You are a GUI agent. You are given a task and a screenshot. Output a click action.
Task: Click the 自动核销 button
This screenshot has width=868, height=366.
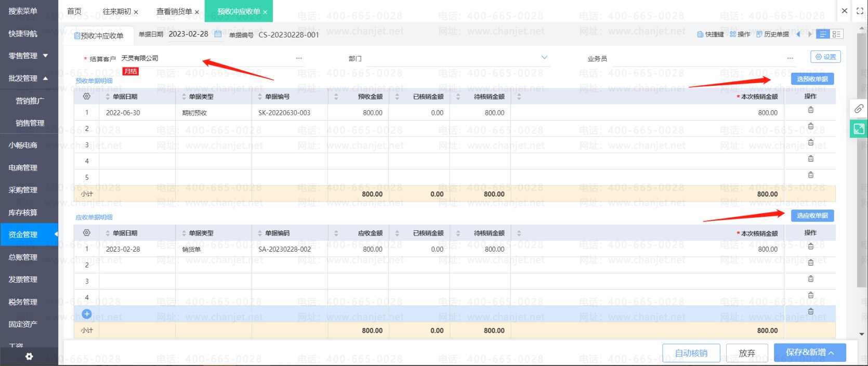(691, 353)
